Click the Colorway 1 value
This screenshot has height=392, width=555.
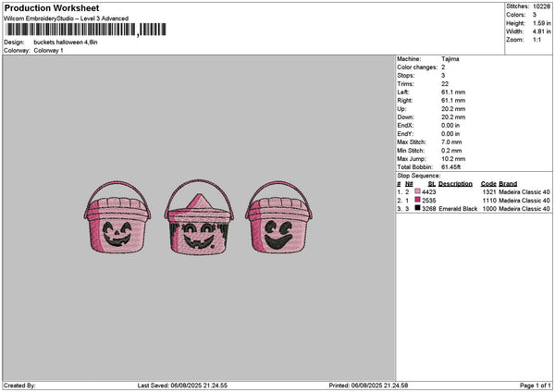(48, 50)
